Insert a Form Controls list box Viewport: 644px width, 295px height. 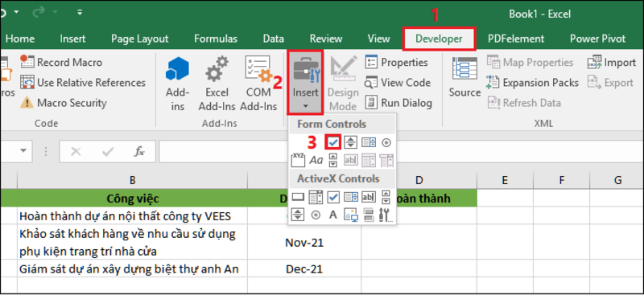point(369,143)
